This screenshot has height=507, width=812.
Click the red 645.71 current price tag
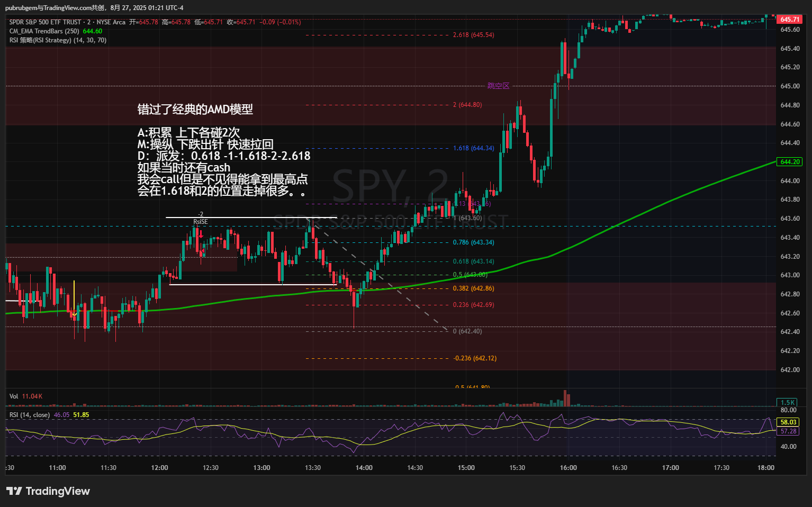[790, 20]
